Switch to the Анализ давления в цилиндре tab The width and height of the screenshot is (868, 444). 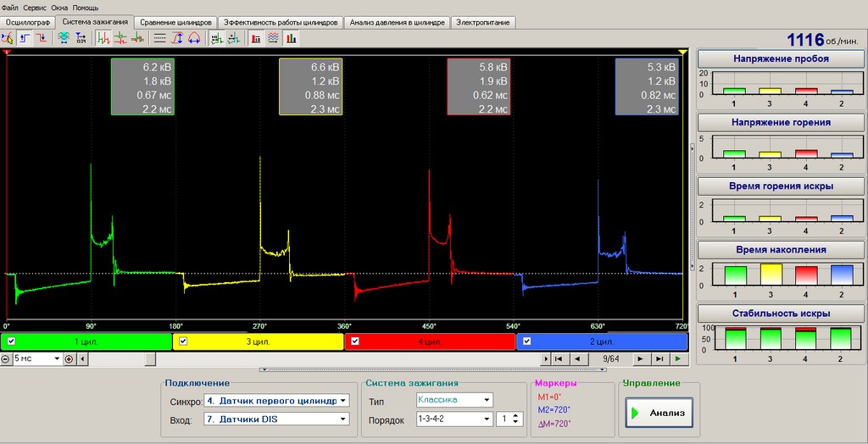click(397, 23)
